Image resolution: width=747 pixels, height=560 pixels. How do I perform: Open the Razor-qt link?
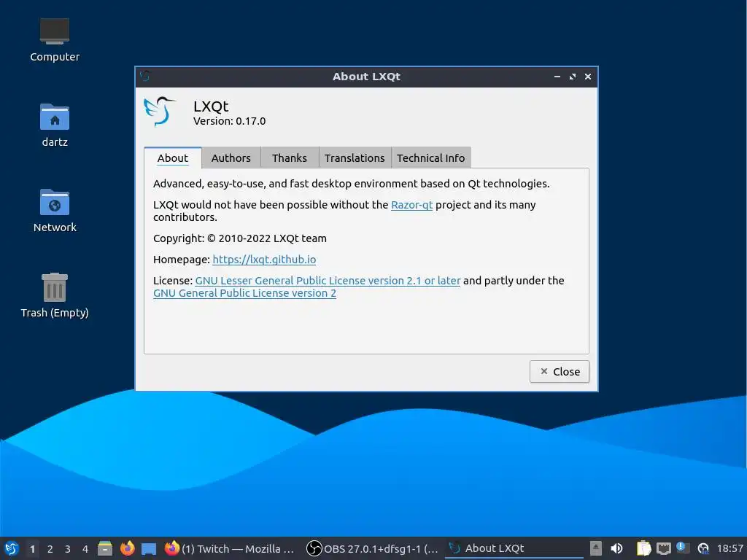411,205
